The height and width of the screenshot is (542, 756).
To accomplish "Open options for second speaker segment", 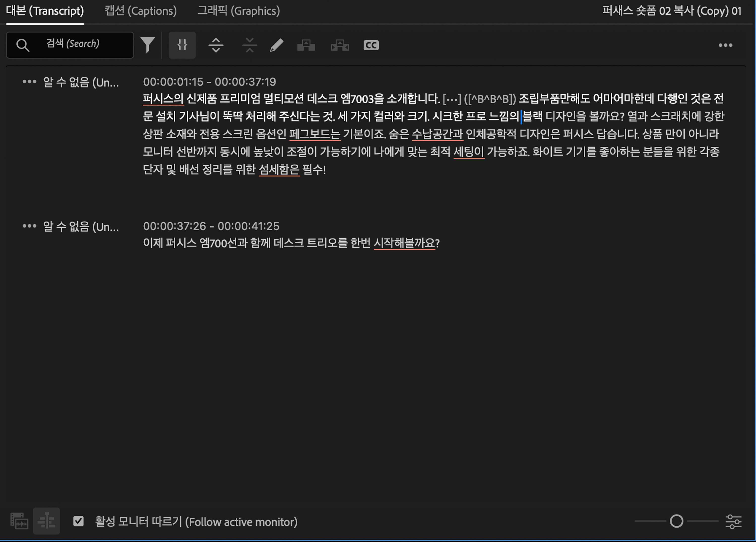I will coord(29,226).
